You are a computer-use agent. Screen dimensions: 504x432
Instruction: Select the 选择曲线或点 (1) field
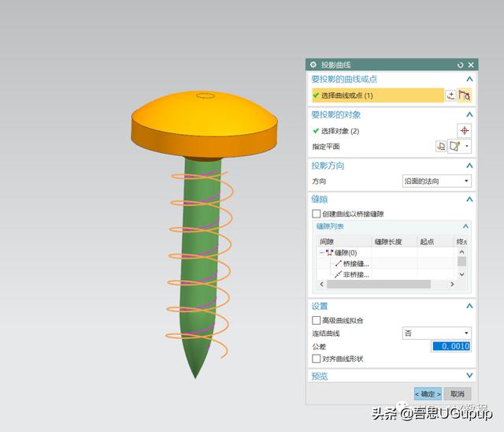tap(378, 95)
